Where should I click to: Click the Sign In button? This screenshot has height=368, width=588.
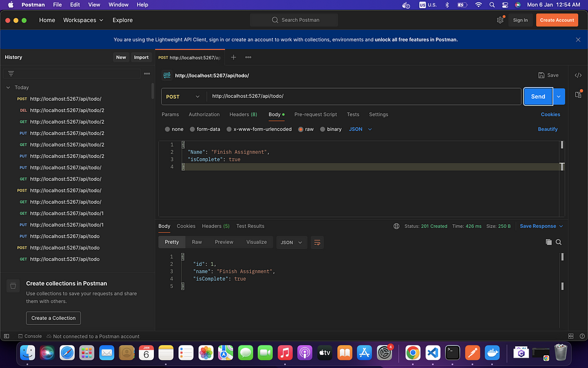point(520,20)
